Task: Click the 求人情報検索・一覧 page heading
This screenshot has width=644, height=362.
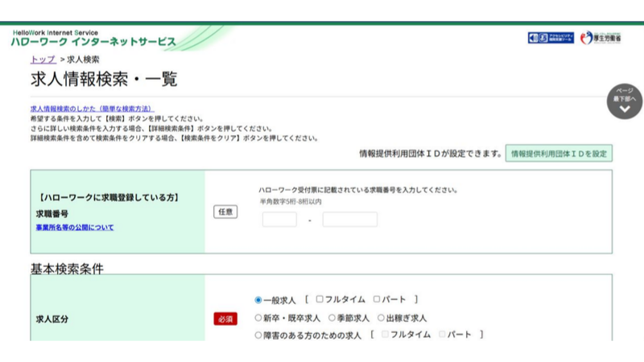Action: pyautogui.click(x=104, y=79)
